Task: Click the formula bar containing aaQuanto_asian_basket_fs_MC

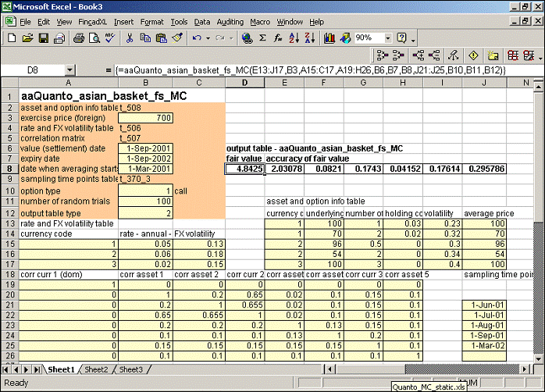Action: pyautogui.click(x=329, y=70)
